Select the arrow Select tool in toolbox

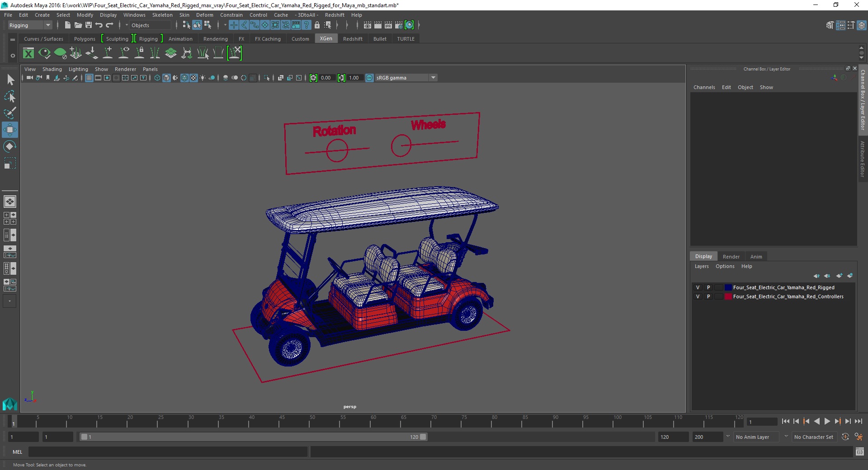[x=10, y=80]
